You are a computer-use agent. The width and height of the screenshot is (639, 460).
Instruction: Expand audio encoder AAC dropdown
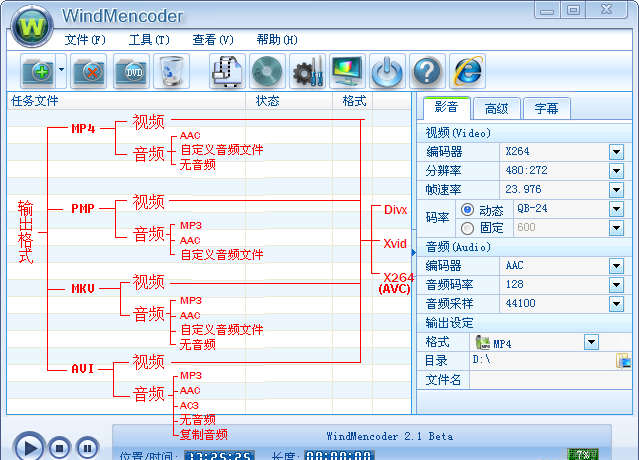617,266
